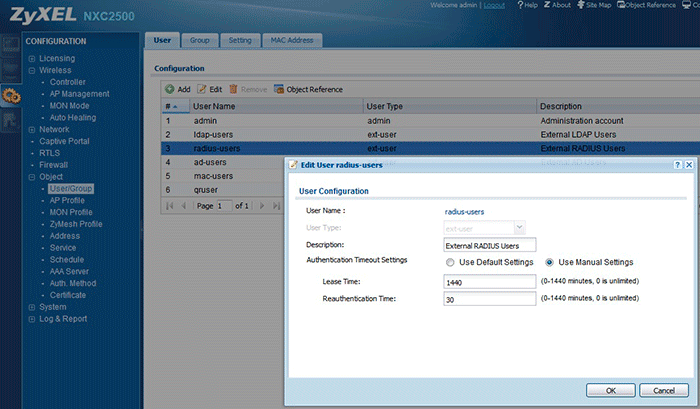The image size is (700, 409).
Task: Switch to the MAC Address tab
Action: pyautogui.click(x=290, y=40)
